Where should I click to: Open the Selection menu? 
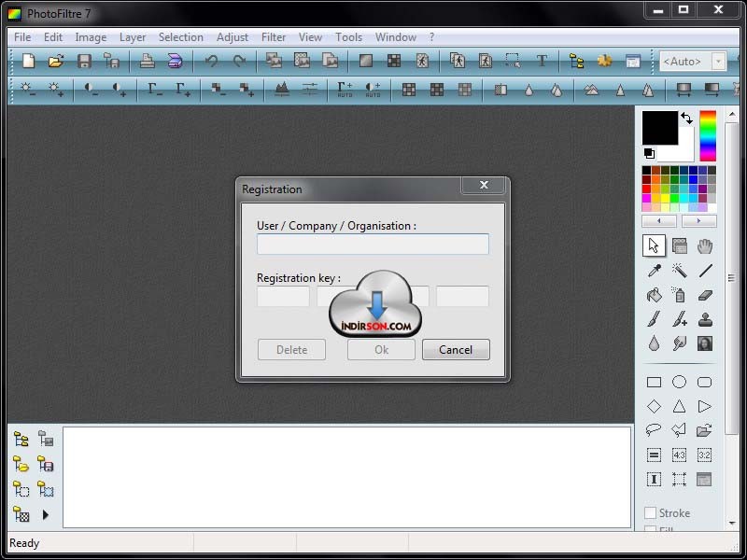[180, 37]
